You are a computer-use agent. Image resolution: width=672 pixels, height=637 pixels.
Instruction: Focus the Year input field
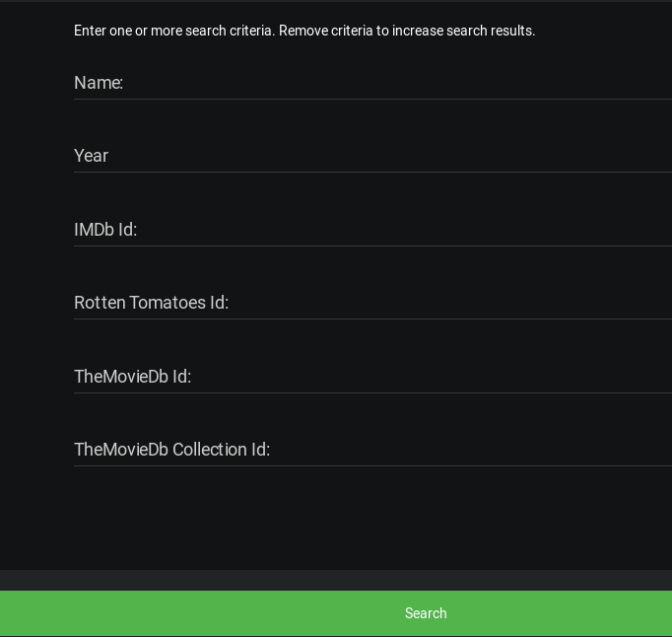pos(372,156)
